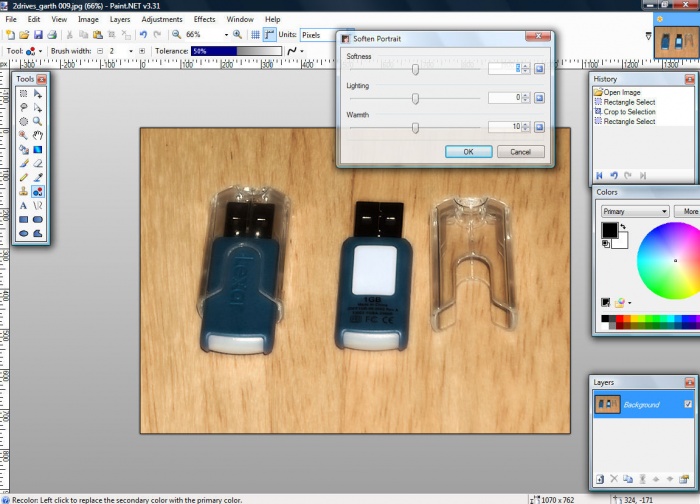Click the Save icon in the toolbar
Screen dimensions: 700x504
coord(38,34)
